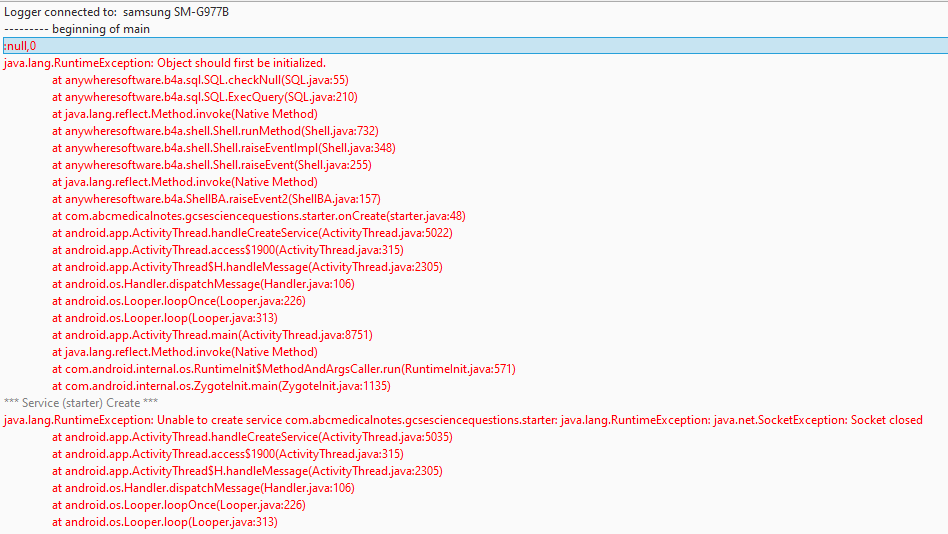Select the starter.onCreate(starter.java:48) line
Image resolution: width=948 pixels, height=534 pixels.
pyautogui.click(x=259, y=216)
